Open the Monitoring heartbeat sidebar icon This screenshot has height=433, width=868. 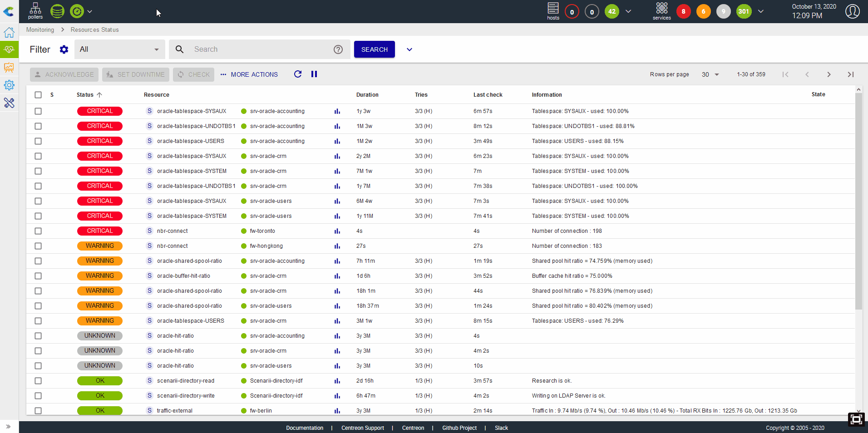pyautogui.click(x=9, y=49)
